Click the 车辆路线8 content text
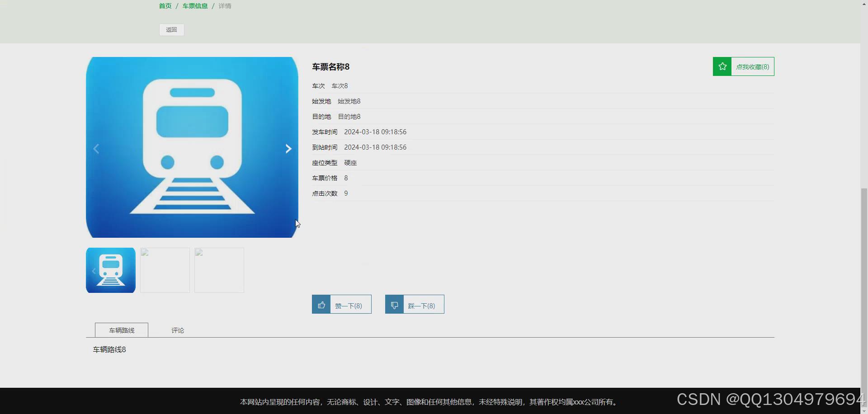 click(109, 349)
